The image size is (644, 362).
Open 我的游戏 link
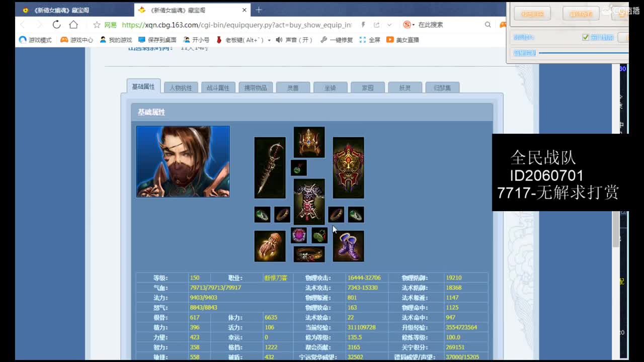coord(116,40)
